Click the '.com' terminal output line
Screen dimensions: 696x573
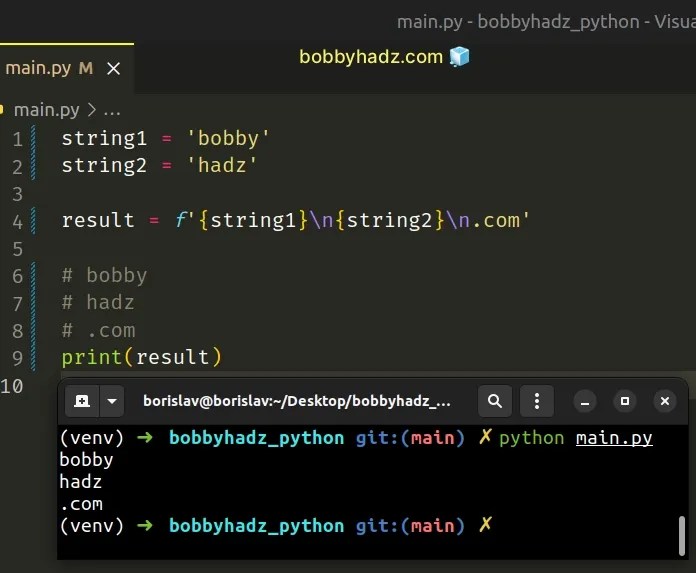tap(81, 505)
